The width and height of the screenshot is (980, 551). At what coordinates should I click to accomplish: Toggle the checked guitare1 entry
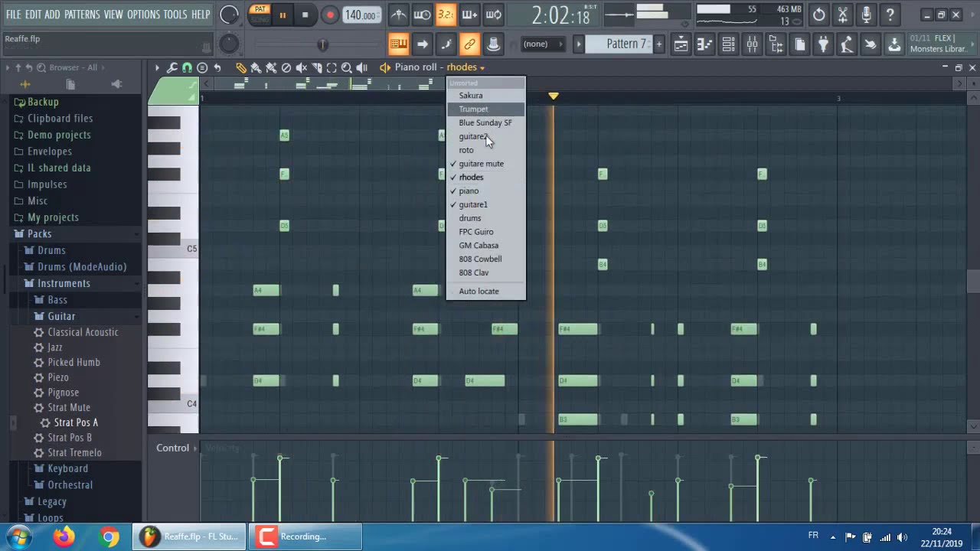(x=485, y=204)
